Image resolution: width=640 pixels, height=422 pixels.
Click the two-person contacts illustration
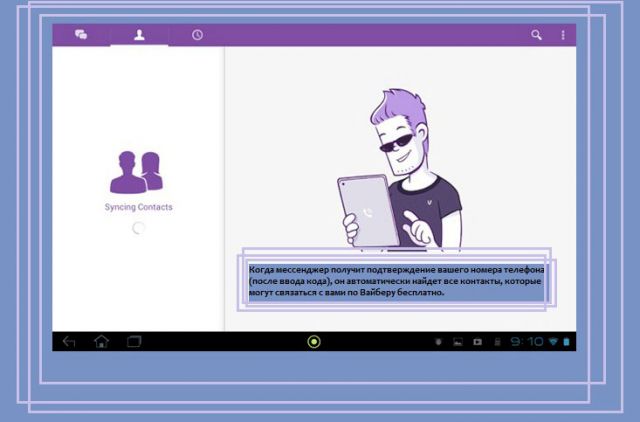tap(136, 172)
